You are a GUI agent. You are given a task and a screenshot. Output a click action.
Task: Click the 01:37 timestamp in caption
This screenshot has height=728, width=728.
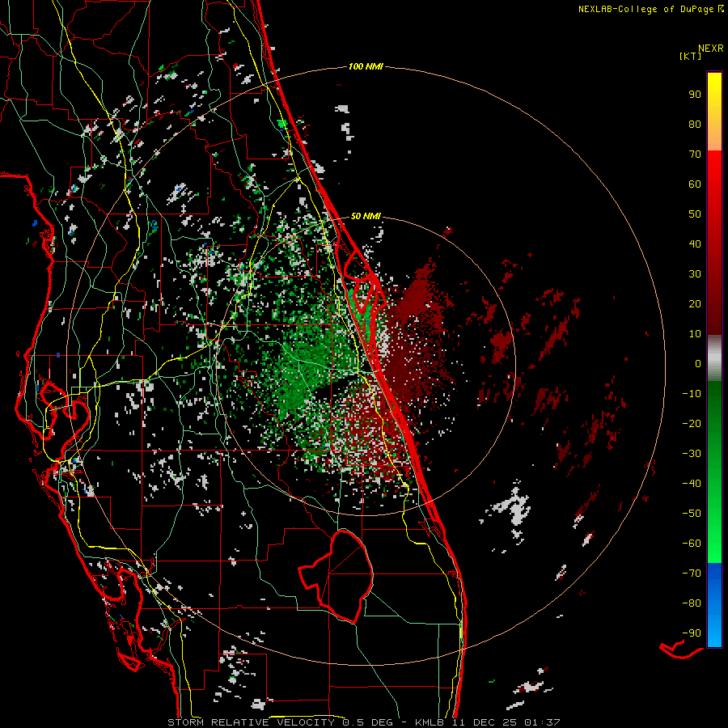542,722
